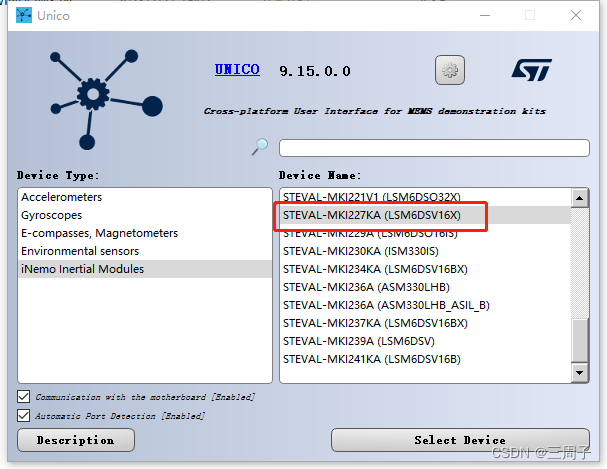This screenshot has height=469, width=607.
Task: Select STEVAL-MKI236A (ASM330LHB) device
Action: (x=425, y=287)
